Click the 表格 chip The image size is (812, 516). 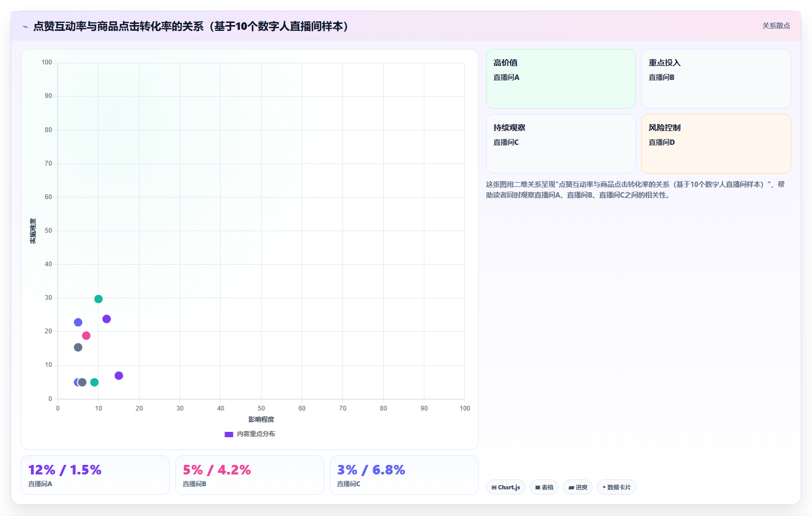(x=544, y=487)
